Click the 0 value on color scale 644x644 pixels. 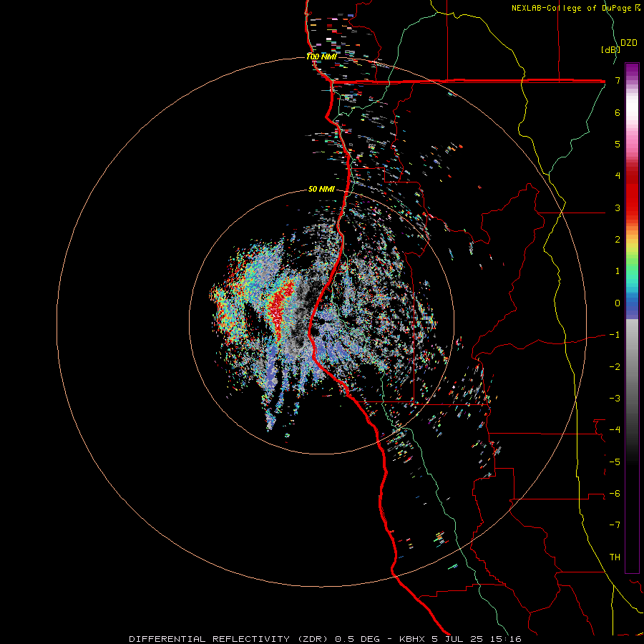coord(618,303)
